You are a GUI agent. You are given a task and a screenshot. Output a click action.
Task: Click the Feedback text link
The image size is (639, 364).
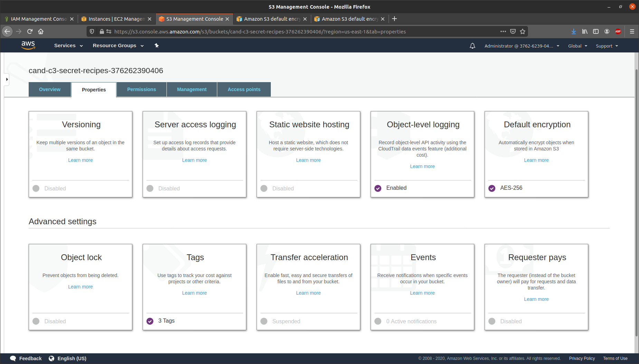[30, 358]
